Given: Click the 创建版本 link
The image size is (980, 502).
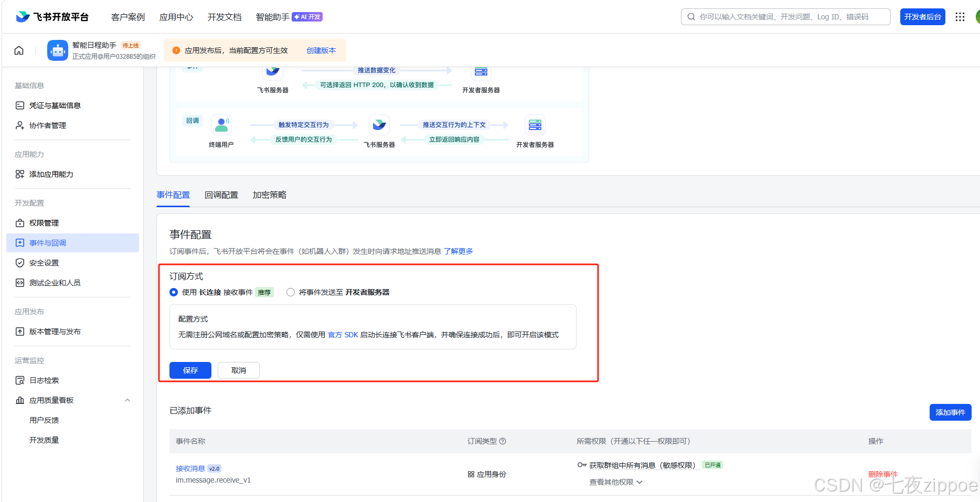Looking at the screenshot, I should (x=321, y=50).
